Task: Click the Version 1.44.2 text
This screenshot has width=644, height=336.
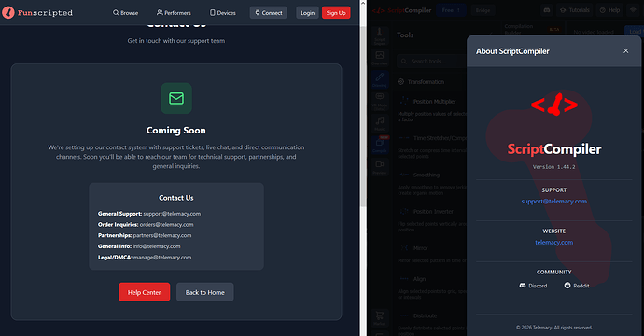Action: pyautogui.click(x=553, y=167)
